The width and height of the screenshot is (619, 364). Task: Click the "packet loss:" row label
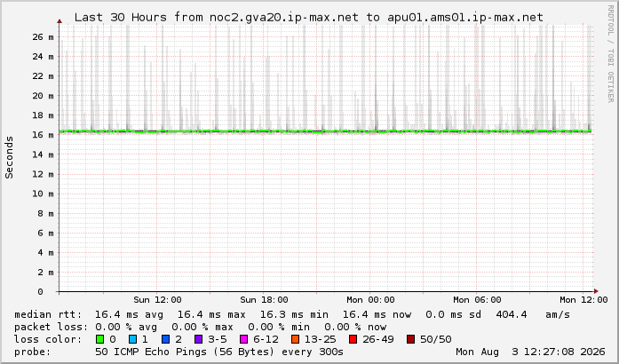click(x=52, y=327)
